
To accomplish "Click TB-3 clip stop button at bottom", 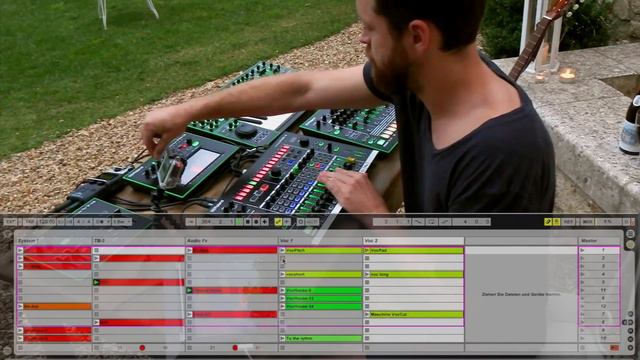I will click(97, 348).
